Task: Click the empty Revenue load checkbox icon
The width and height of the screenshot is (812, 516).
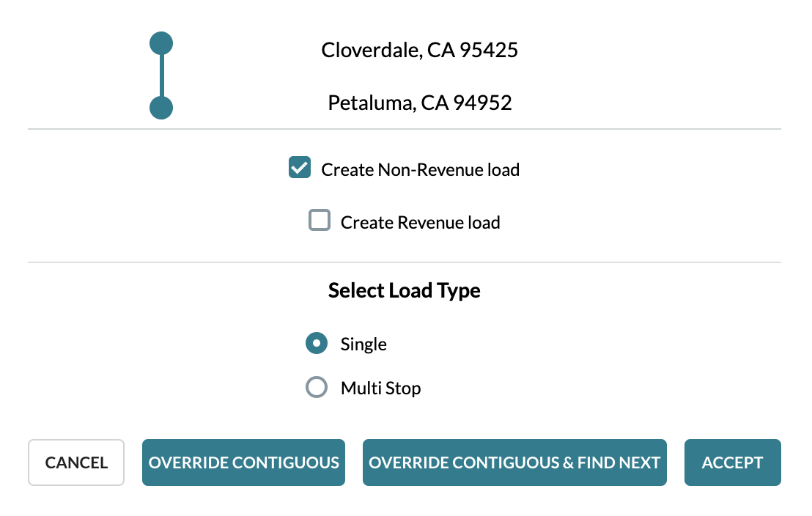Action: [319, 220]
